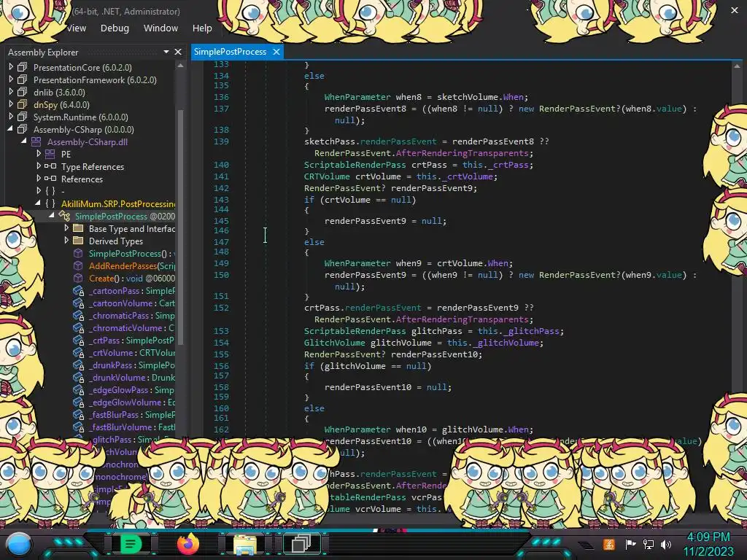The image size is (747, 560).
Task: Expand the dnSpy assembly node
Action: point(11,104)
